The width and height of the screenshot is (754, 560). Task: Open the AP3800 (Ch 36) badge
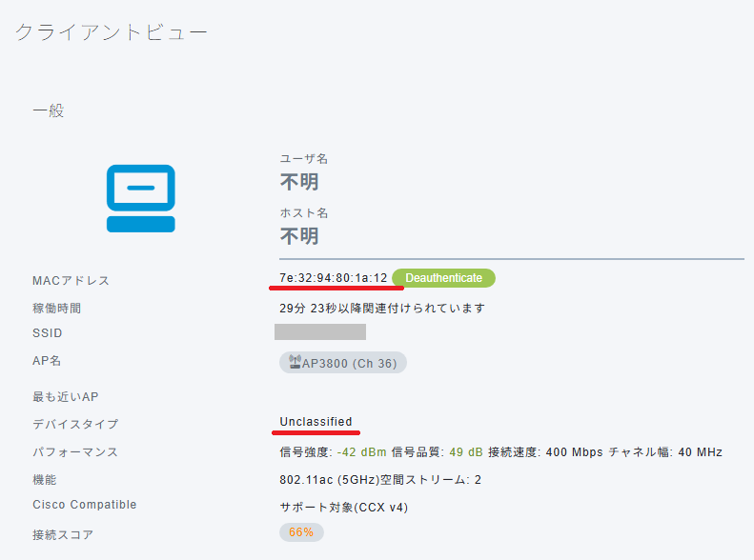click(343, 363)
